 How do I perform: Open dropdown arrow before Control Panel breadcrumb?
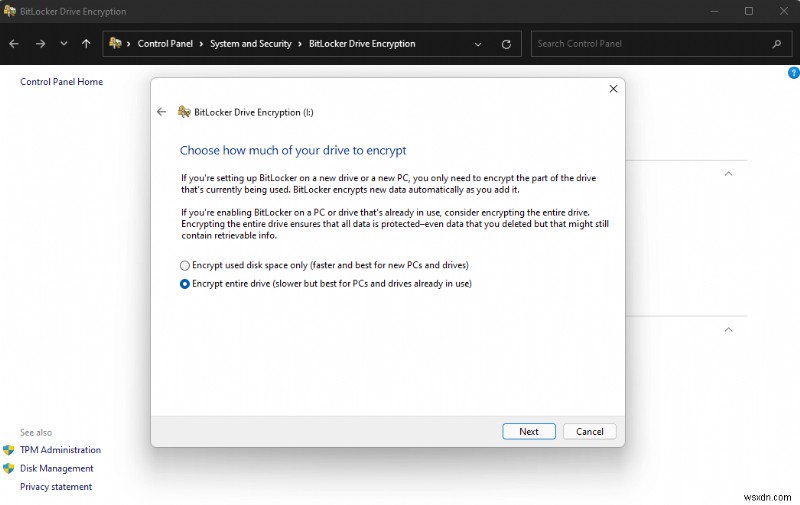click(x=129, y=44)
